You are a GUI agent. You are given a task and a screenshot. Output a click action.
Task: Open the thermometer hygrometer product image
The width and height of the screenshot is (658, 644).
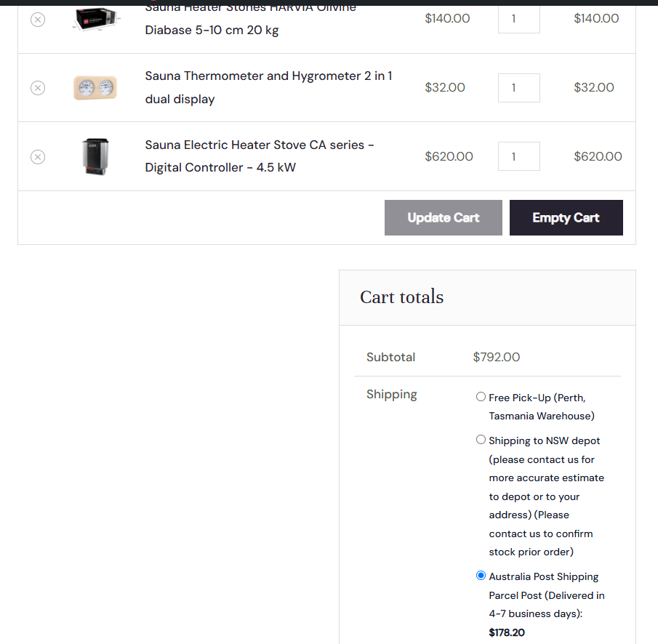(95, 88)
